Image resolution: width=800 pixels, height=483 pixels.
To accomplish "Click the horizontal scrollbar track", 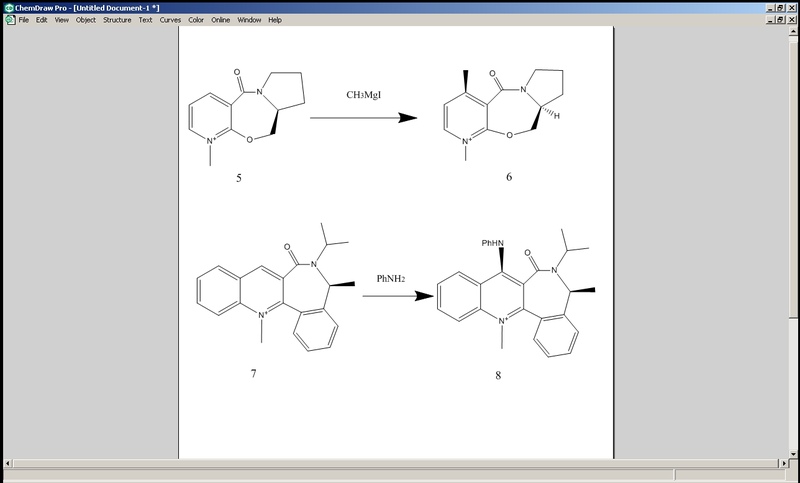I will (x=396, y=463).
